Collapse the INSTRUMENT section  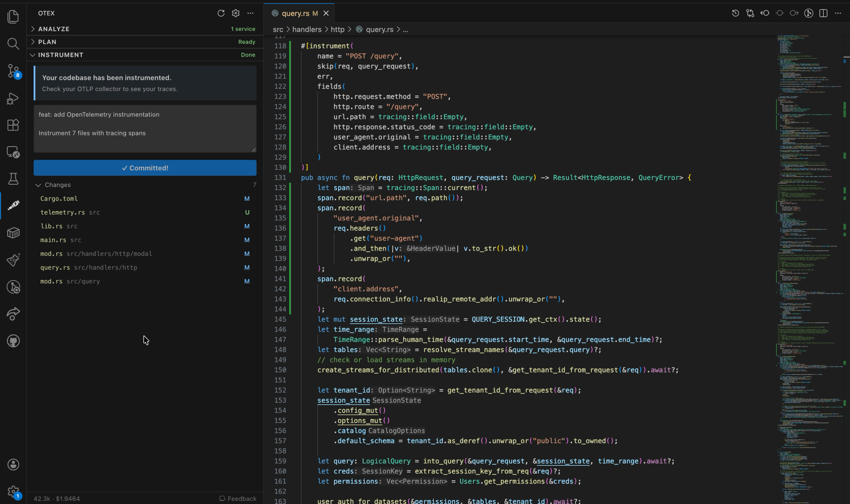click(145, 55)
